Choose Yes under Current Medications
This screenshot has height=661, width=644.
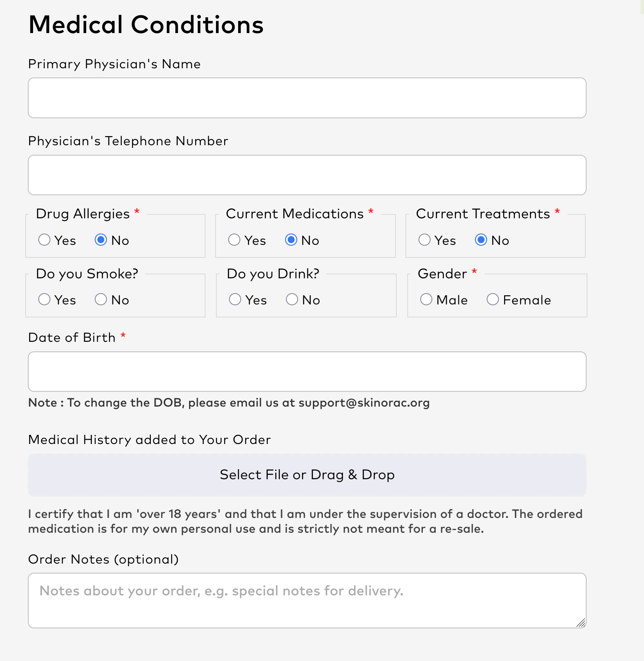234,240
